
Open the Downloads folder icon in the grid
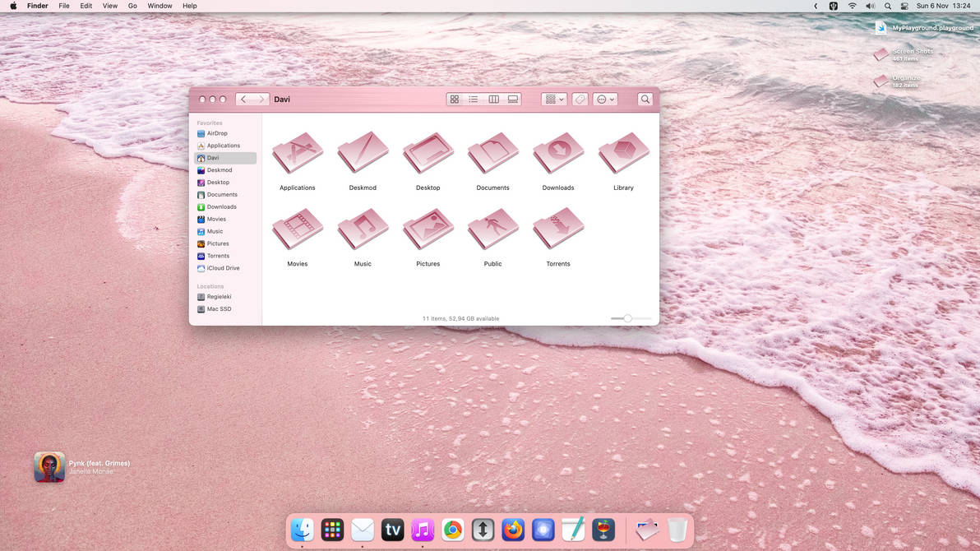click(558, 153)
